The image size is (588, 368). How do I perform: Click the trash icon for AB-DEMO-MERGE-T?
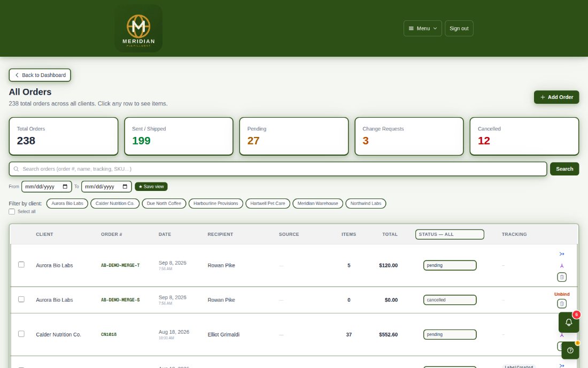click(x=562, y=277)
